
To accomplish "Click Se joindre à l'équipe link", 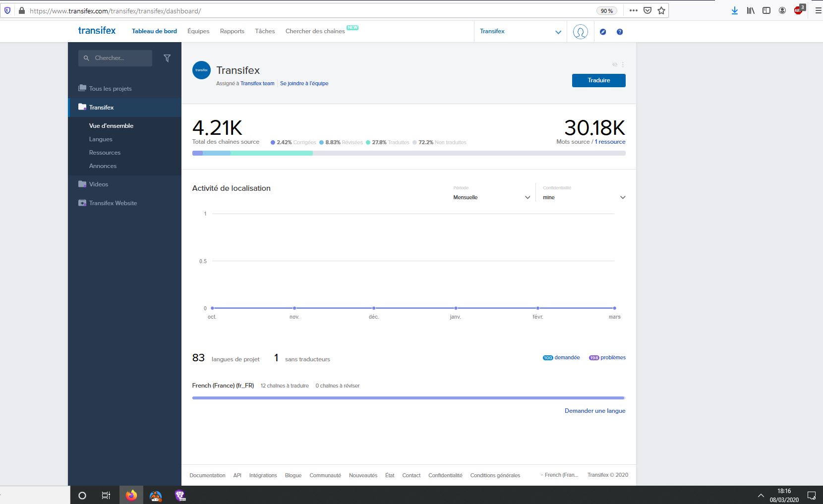I will (304, 83).
